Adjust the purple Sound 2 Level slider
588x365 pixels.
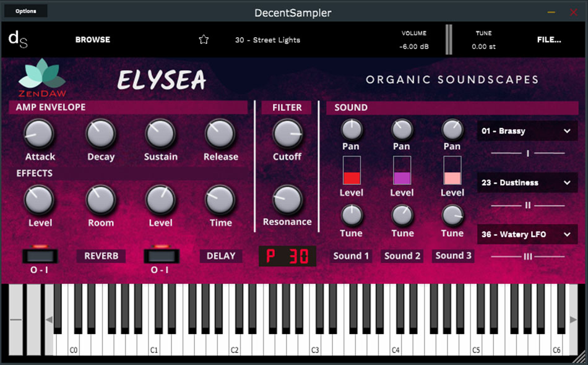coord(402,171)
